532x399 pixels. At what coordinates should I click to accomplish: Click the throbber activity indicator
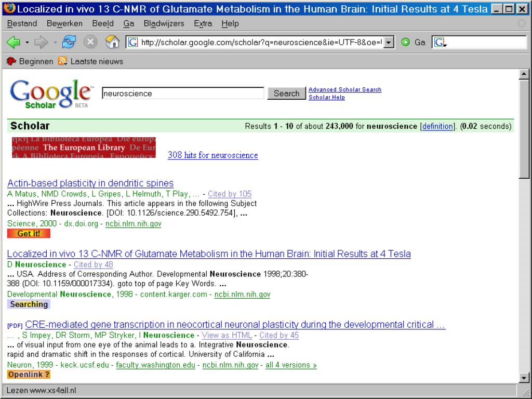[522, 23]
